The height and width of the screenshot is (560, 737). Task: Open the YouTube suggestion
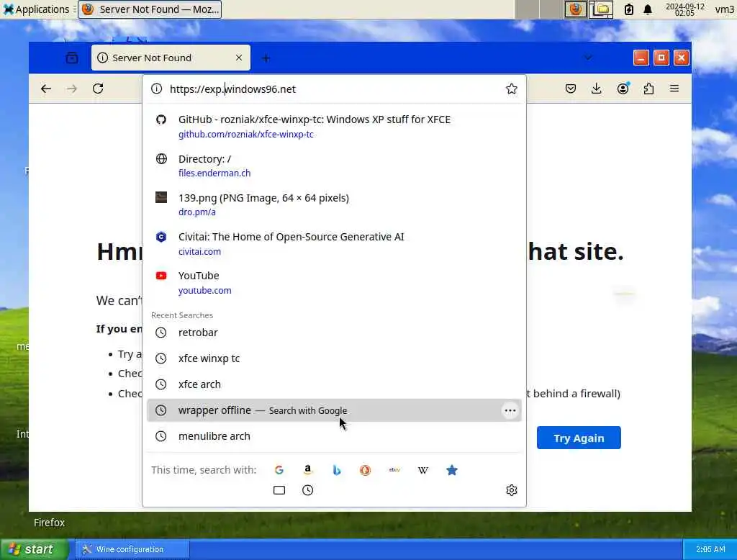click(334, 283)
